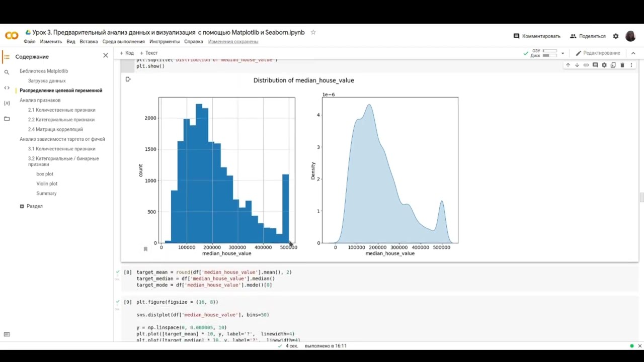Click the Комментировать button

(537, 36)
